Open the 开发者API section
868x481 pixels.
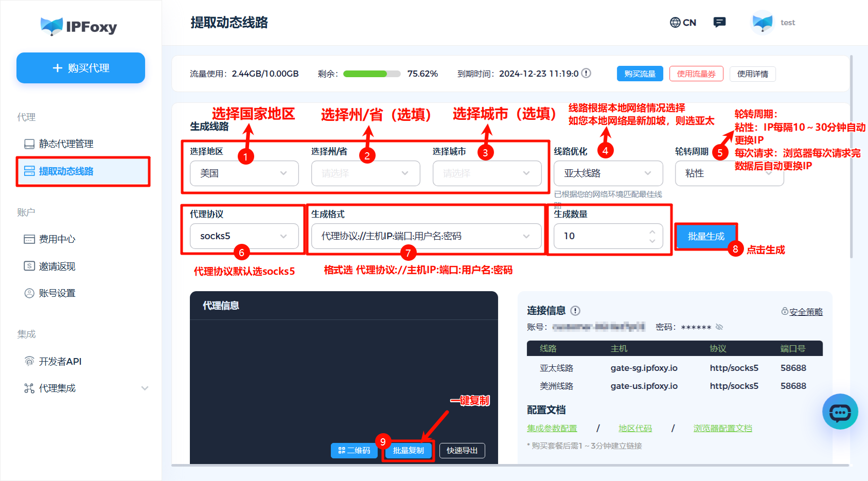[x=57, y=361]
